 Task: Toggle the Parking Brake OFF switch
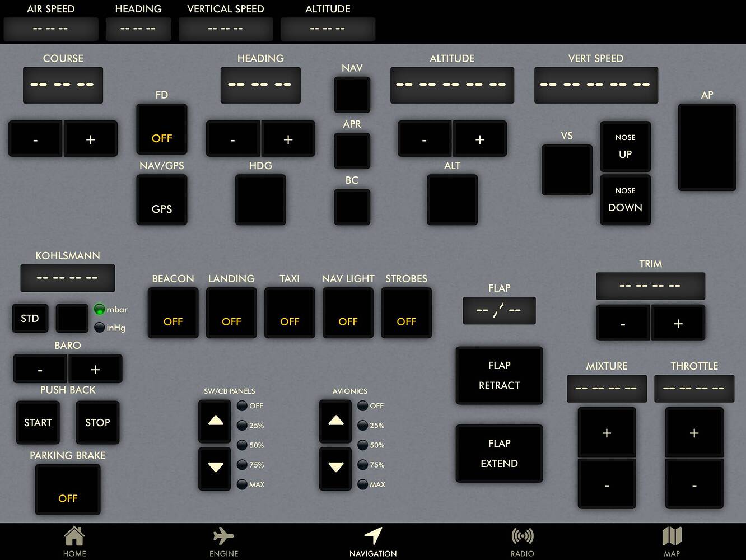click(x=68, y=489)
